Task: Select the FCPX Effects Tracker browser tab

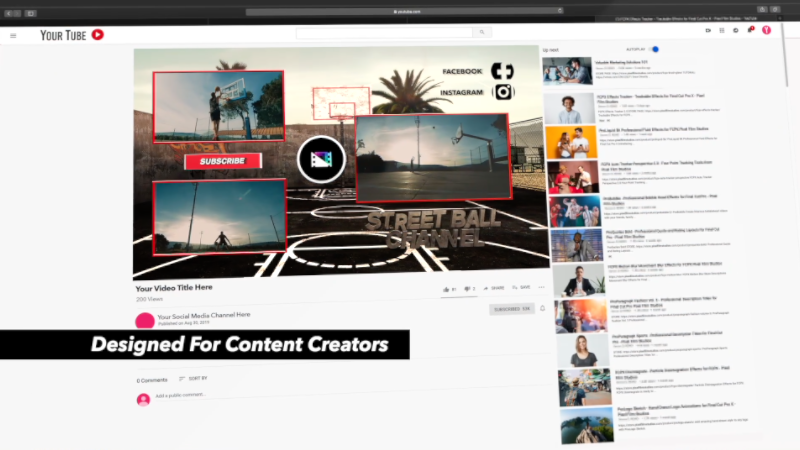Action: click(x=686, y=19)
